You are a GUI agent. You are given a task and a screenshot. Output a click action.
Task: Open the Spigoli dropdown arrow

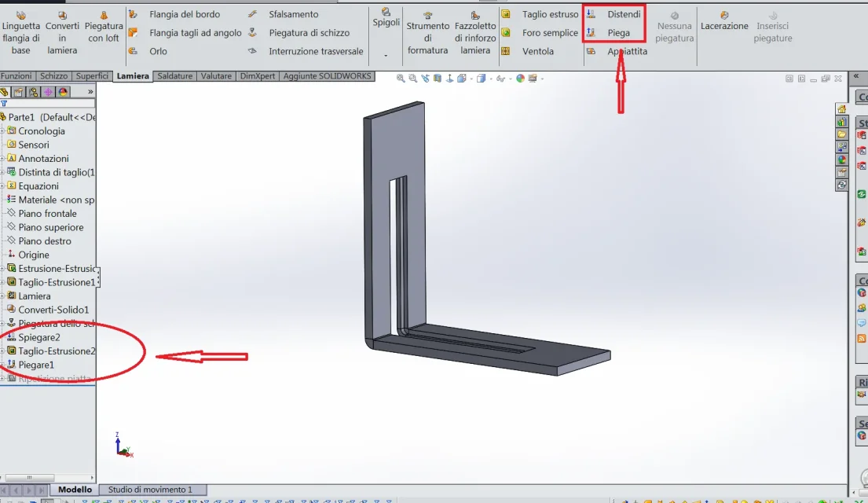[386, 55]
